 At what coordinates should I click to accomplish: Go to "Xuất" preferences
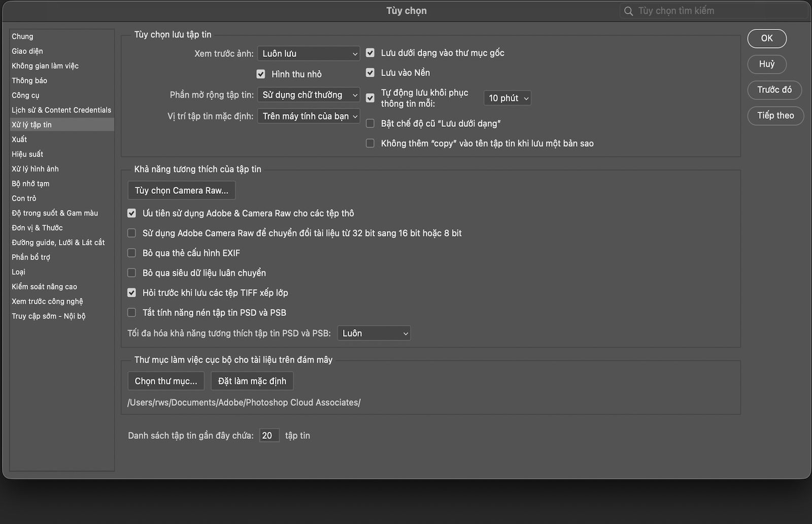(x=62, y=139)
